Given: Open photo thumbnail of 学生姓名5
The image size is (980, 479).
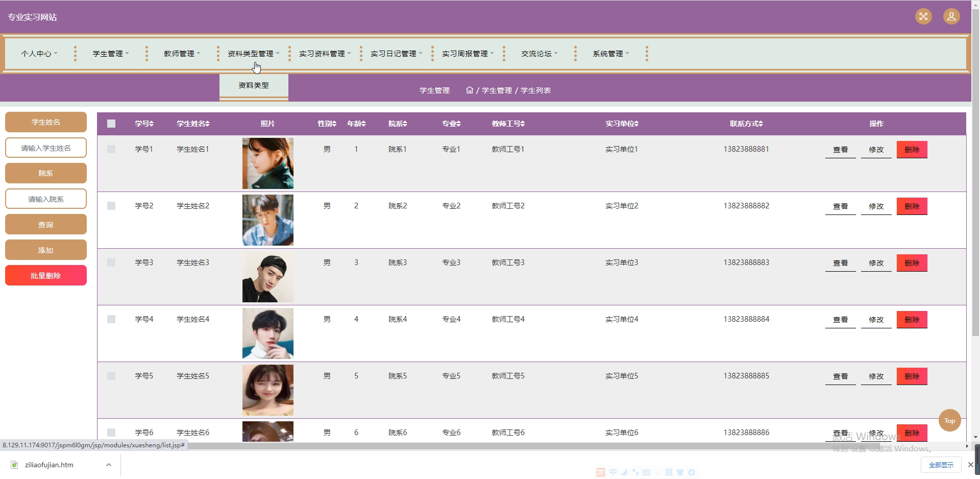Looking at the screenshot, I should coord(268,390).
